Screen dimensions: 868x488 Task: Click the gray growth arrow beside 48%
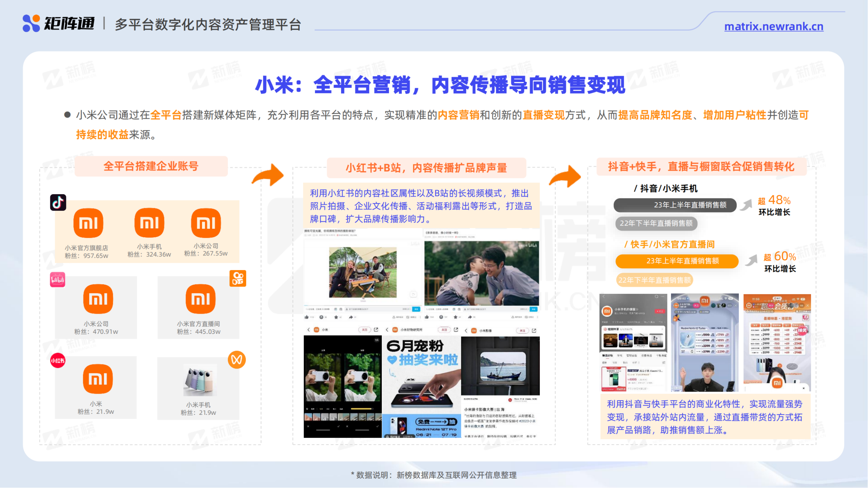click(746, 205)
